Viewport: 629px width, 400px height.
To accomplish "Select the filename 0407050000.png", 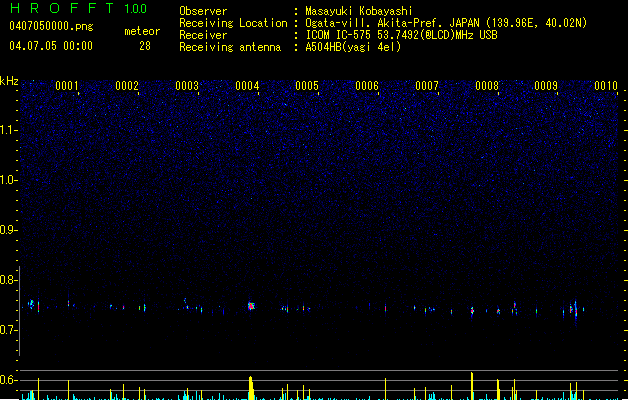I will pyautogui.click(x=51, y=26).
